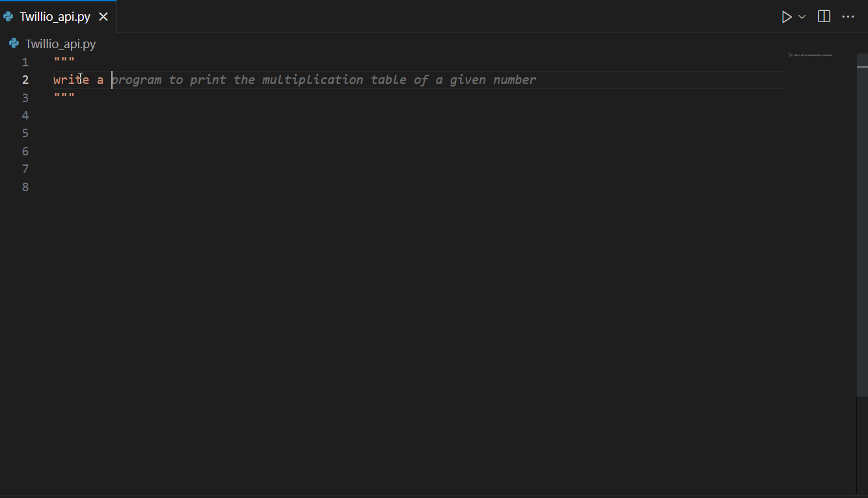Click the minimap code preview
Image resolution: width=868 pixels, height=498 pixels.
810,55
